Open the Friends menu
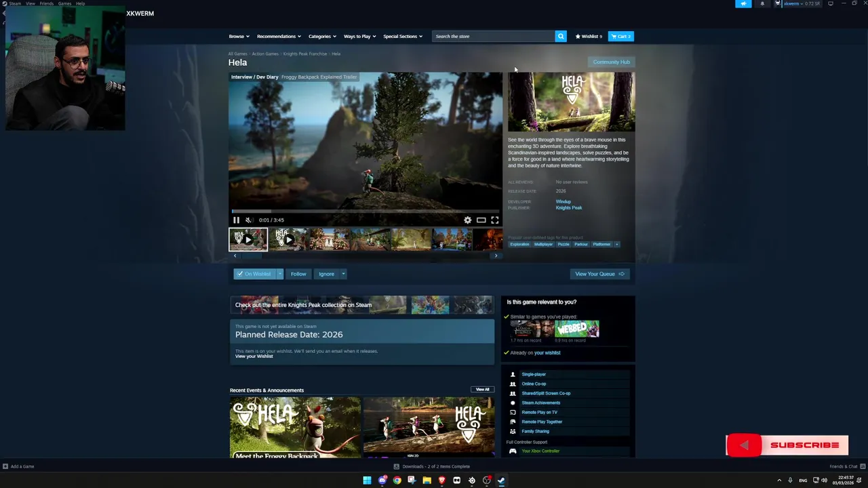This screenshot has width=868, height=488. tap(47, 3)
